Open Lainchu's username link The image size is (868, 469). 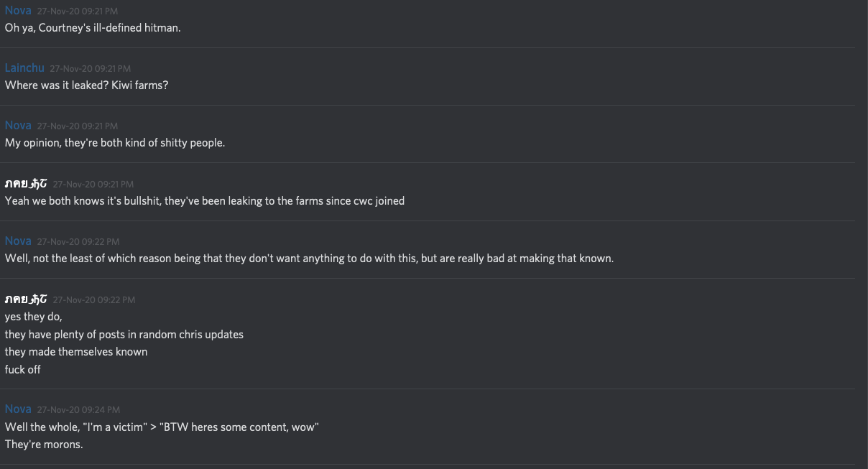(24, 68)
